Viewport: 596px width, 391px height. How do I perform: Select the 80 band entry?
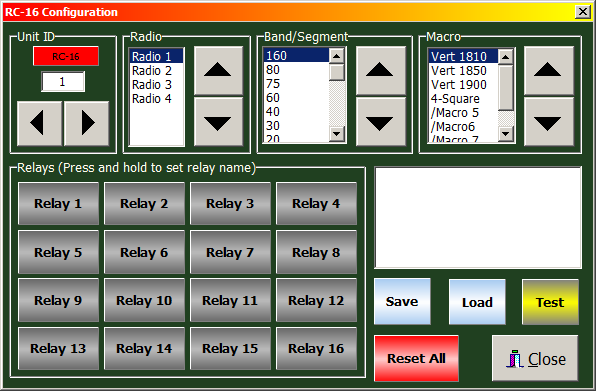coord(296,70)
